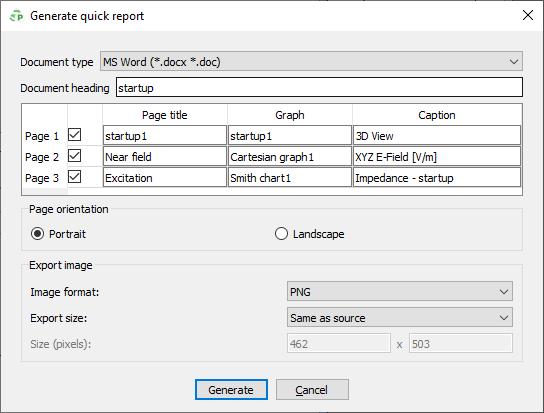Select Portrait page orientation
The width and height of the screenshot is (544, 413).
[37, 234]
